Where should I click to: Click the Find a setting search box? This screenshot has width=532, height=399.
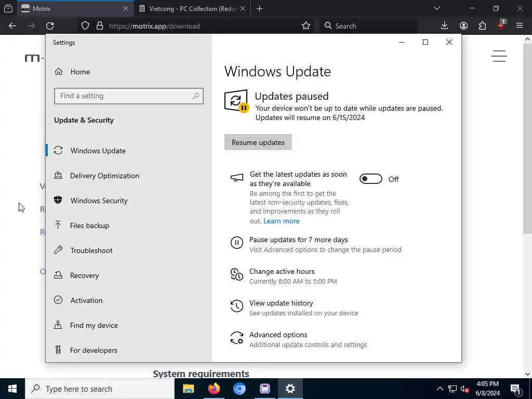(x=129, y=96)
